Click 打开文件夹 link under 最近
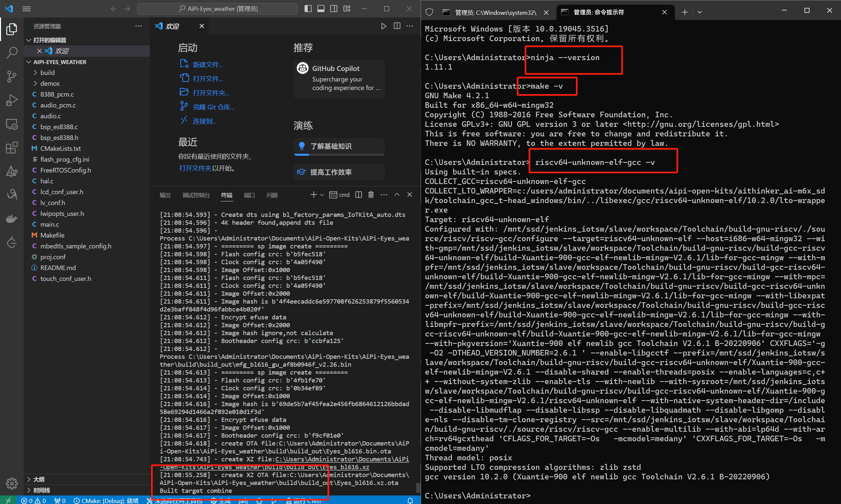 coord(195,168)
